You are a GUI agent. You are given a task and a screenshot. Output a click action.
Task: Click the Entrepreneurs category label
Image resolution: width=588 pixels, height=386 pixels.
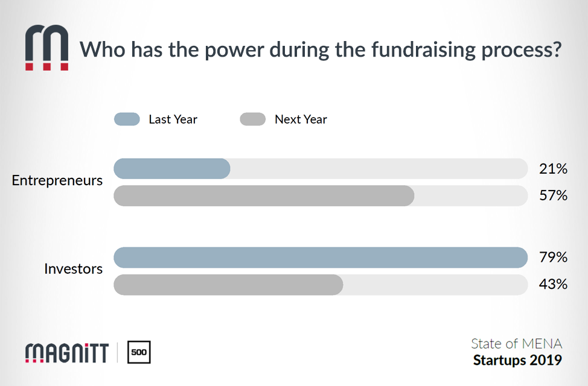point(57,180)
